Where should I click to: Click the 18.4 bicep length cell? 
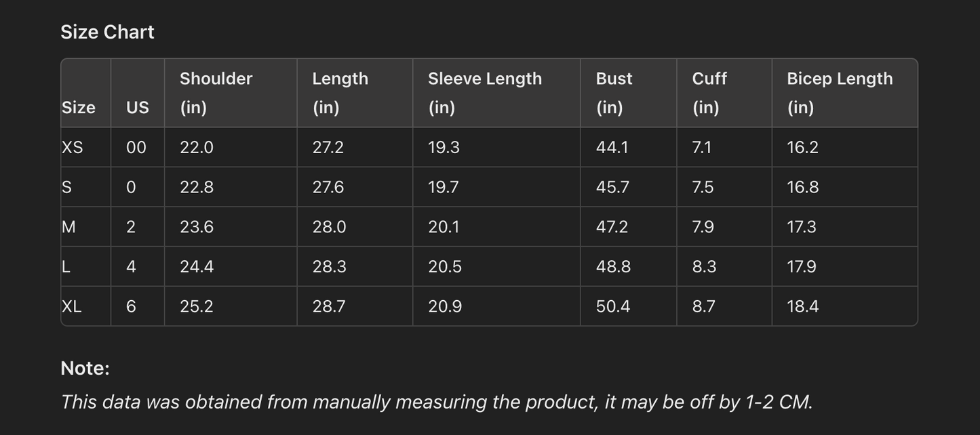tap(802, 306)
